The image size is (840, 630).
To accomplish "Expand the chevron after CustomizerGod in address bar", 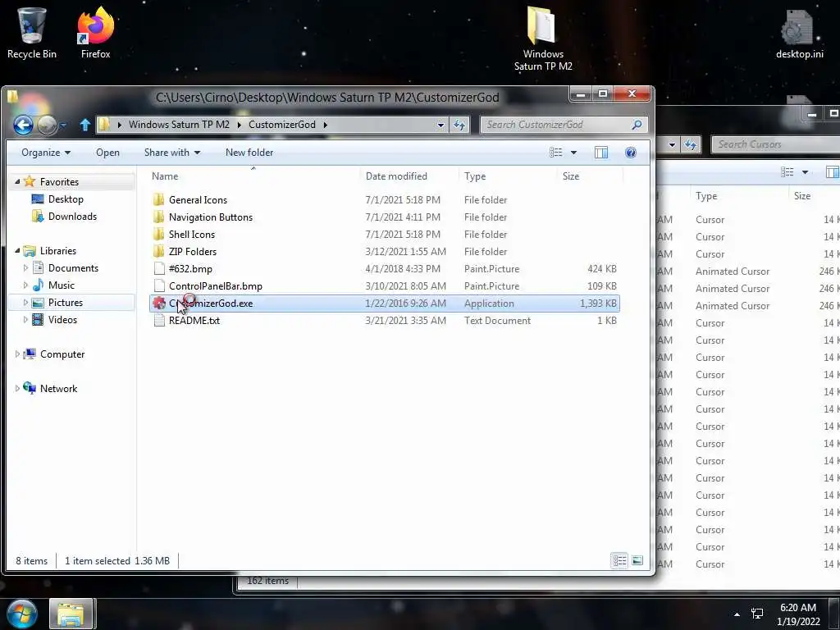I will pyautogui.click(x=325, y=125).
